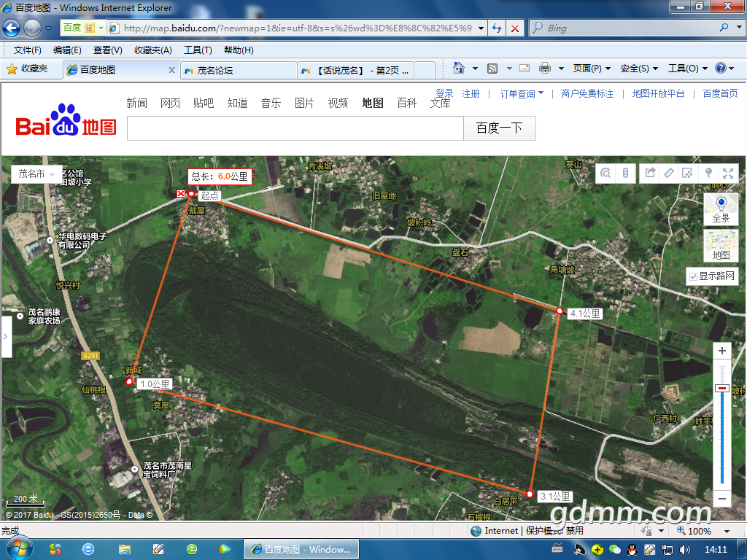Click the map zoom level slider handle
Screen dimensions: 747x560
pyautogui.click(x=722, y=389)
